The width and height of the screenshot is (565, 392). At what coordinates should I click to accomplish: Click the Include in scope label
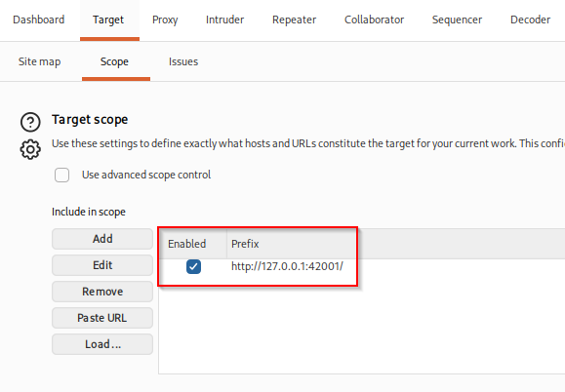89,212
